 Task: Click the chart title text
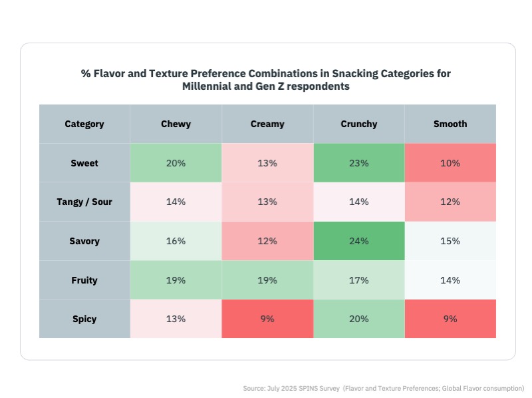click(266, 80)
